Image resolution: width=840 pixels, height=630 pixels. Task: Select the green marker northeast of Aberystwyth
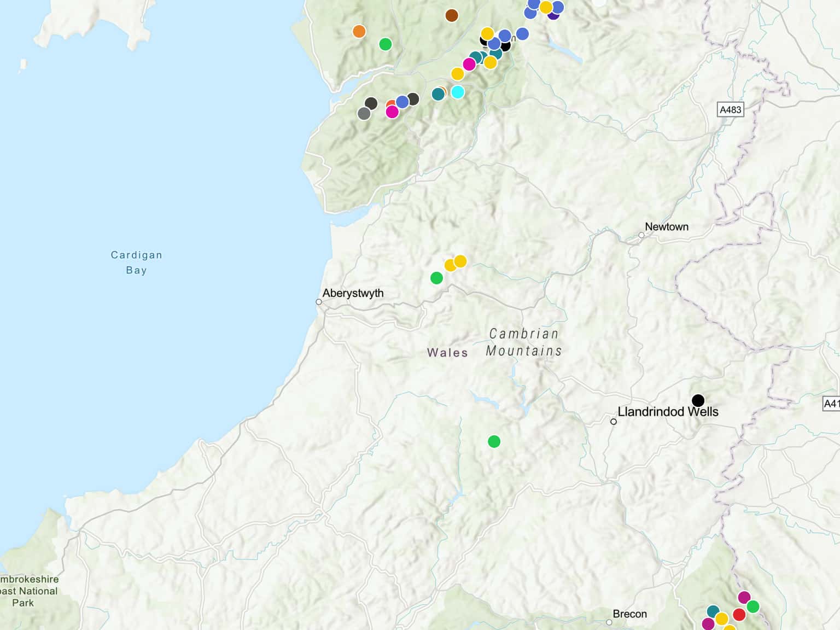tap(436, 278)
